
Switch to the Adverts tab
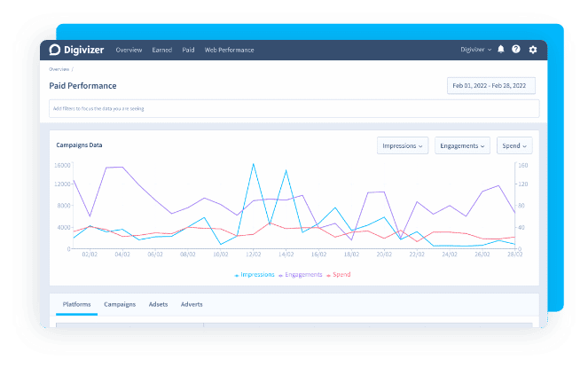(192, 304)
